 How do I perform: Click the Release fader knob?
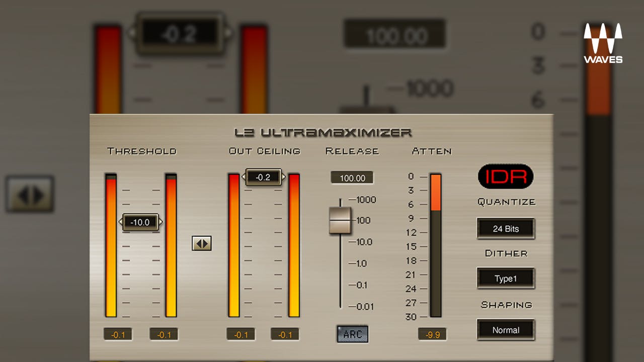pyautogui.click(x=340, y=220)
